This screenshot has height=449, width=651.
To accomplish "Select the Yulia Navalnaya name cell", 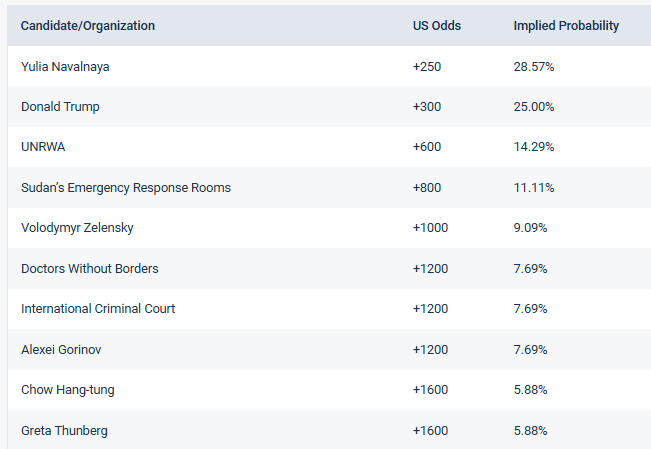I will click(x=65, y=66).
